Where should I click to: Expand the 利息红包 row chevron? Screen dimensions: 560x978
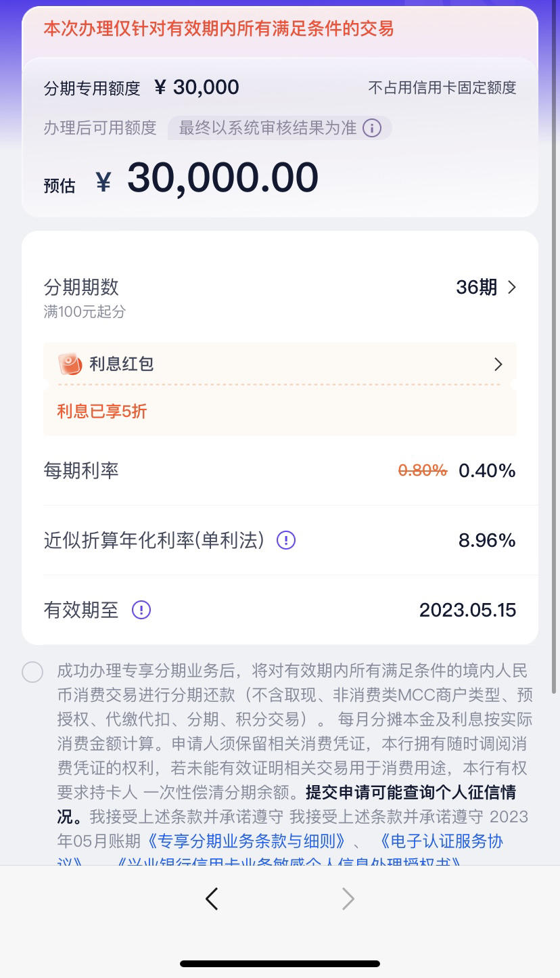(x=498, y=364)
